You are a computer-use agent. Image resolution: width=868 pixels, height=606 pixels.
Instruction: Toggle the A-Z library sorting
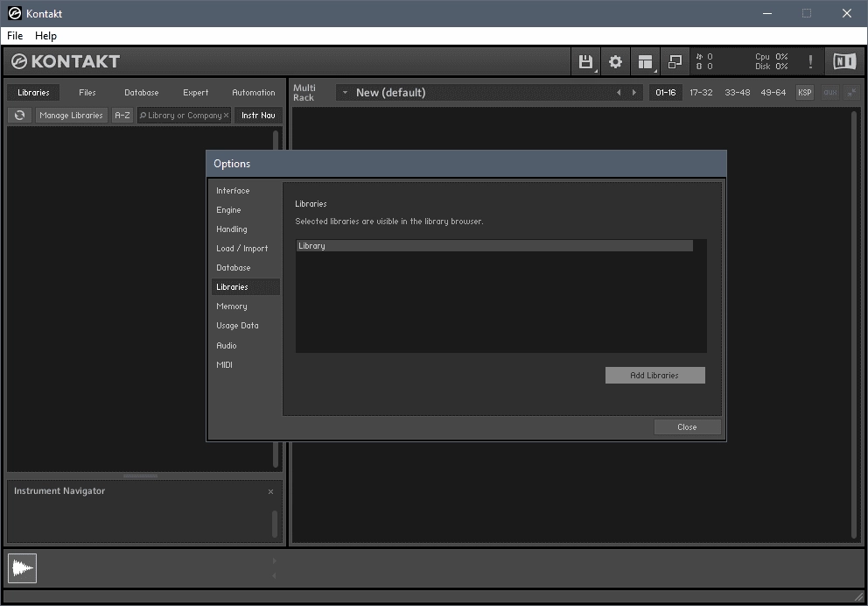(x=122, y=116)
